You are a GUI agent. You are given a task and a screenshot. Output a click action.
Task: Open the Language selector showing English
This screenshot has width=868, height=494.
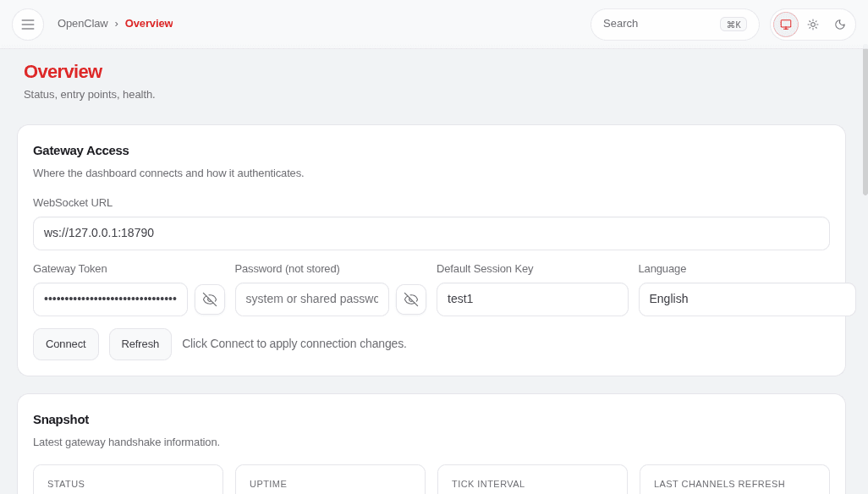point(747,299)
